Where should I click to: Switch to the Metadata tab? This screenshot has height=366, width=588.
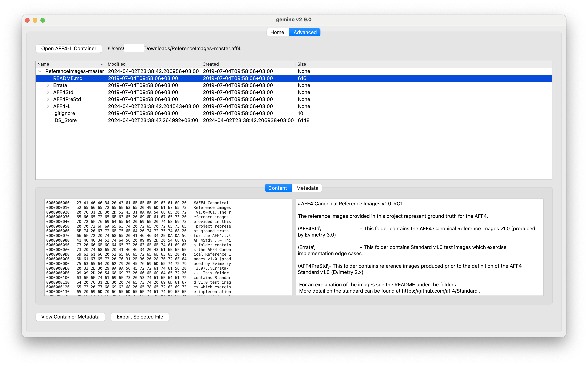307,188
